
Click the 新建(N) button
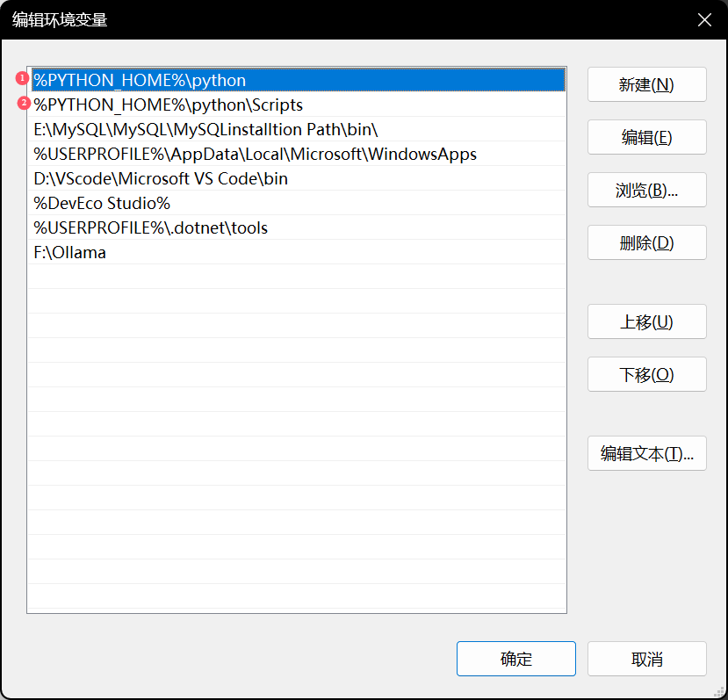[646, 84]
